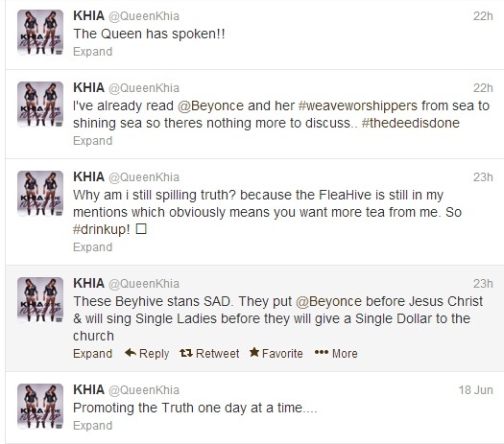504x444 pixels.
Task: Click avatar on "The Queen has spoken" tweet
Action: click(x=40, y=33)
